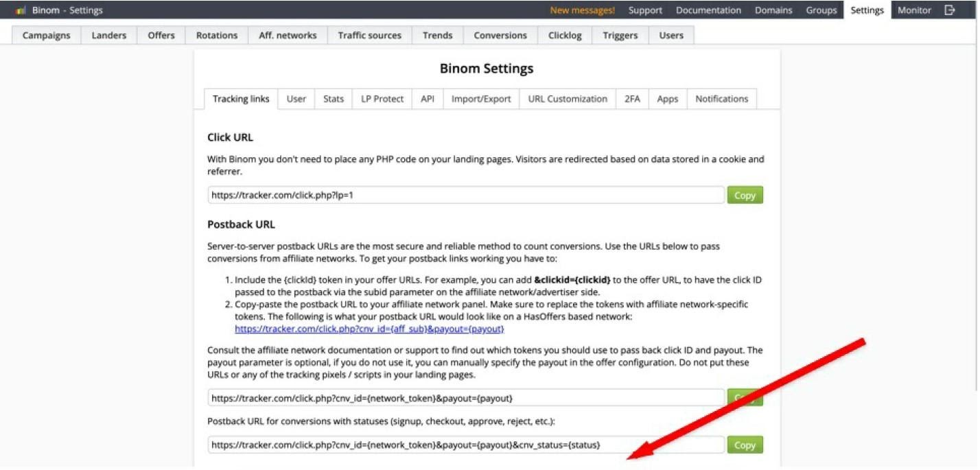
Task: Open Monitor in the top bar
Action: coord(914,10)
